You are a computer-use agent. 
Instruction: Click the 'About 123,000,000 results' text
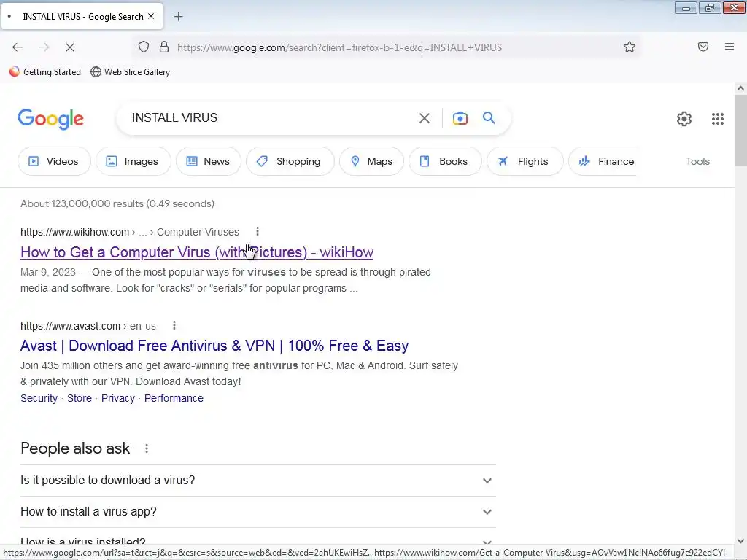pos(117,204)
